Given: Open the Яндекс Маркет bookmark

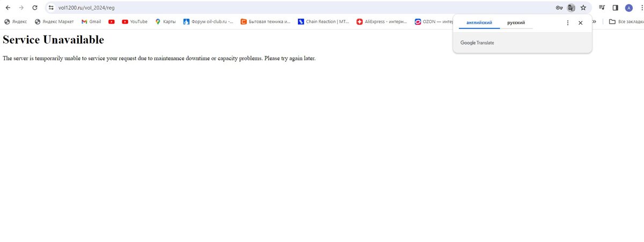Looking at the screenshot, I should [x=54, y=22].
